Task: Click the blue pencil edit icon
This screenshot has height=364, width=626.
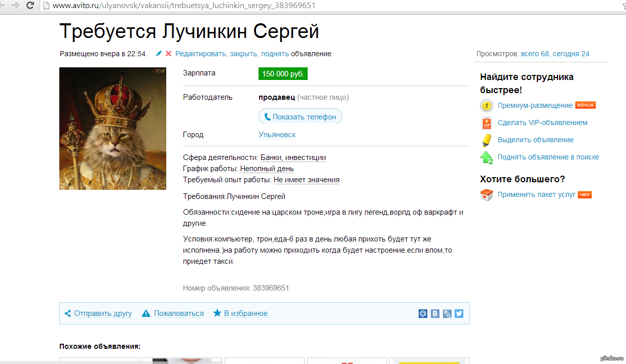Action: click(159, 53)
